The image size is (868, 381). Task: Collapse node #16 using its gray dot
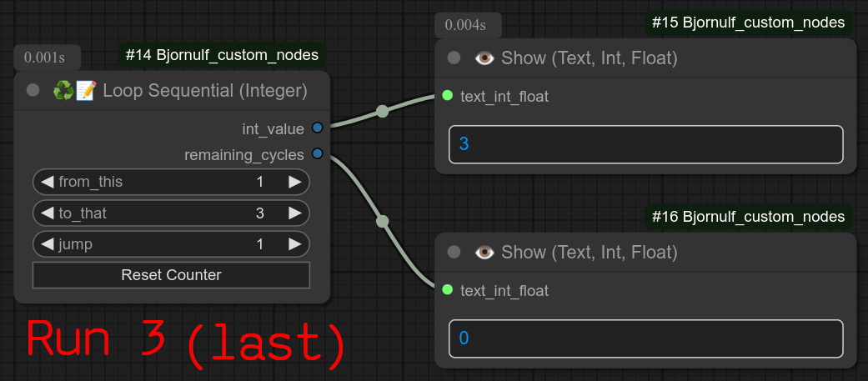coord(454,252)
